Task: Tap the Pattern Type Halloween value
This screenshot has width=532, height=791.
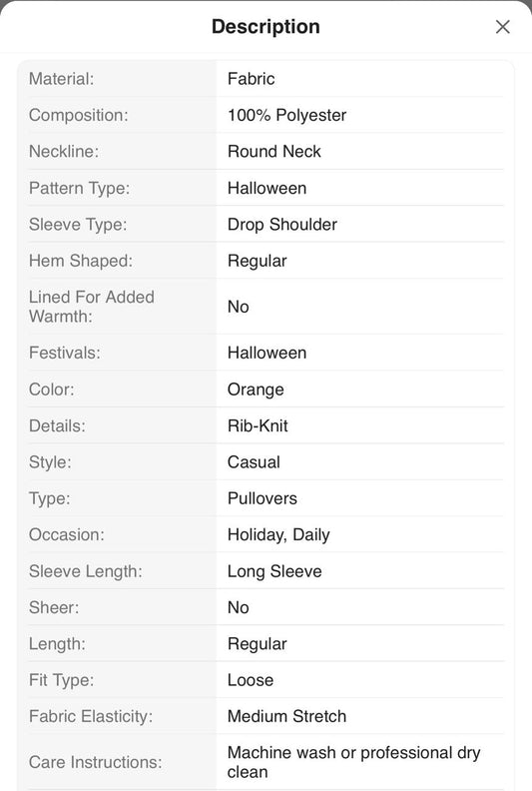Action: (x=266, y=188)
